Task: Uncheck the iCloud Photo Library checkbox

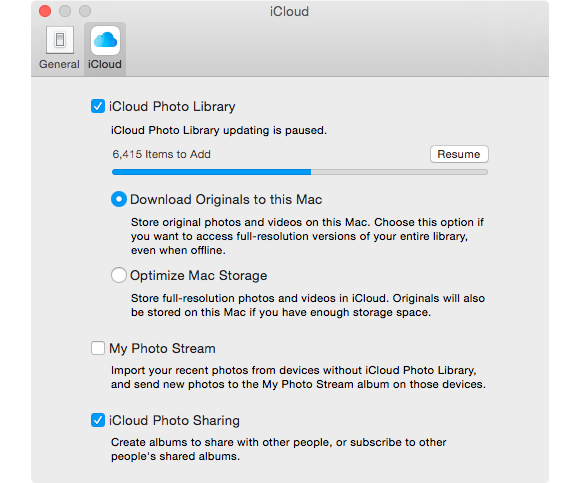Action: click(x=98, y=106)
